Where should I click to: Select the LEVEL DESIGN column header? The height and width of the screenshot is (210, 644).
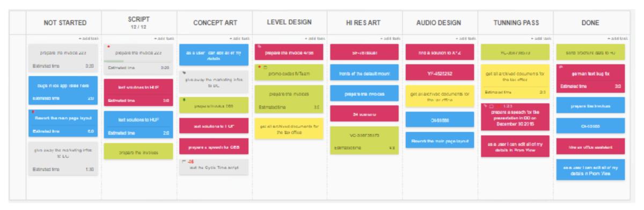pos(290,21)
